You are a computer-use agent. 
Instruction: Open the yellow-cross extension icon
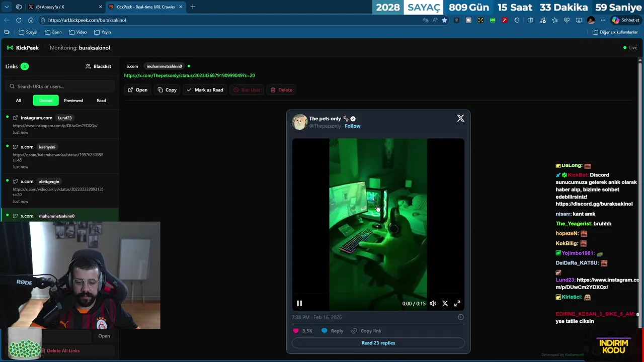[x=480, y=20]
